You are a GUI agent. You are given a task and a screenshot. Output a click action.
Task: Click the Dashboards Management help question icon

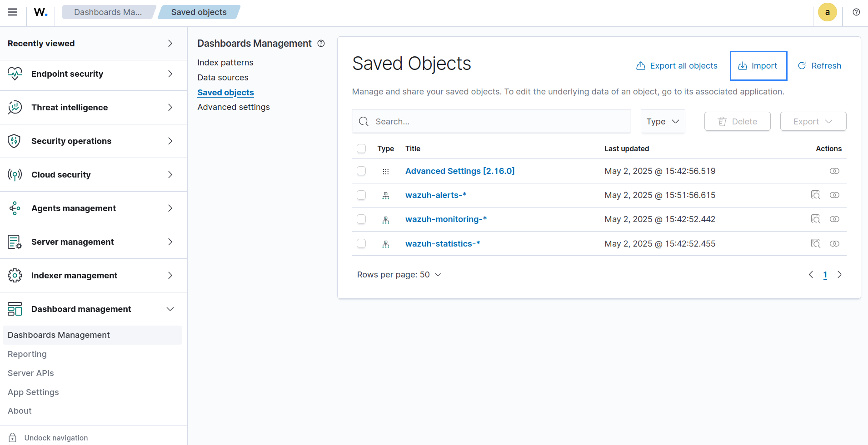click(321, 44)
